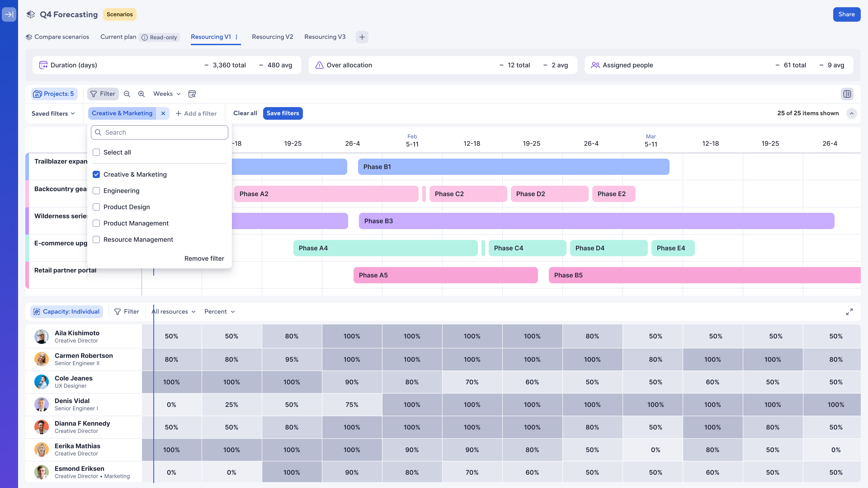Open the Resourcing V1 options menu

coord(237,37)
